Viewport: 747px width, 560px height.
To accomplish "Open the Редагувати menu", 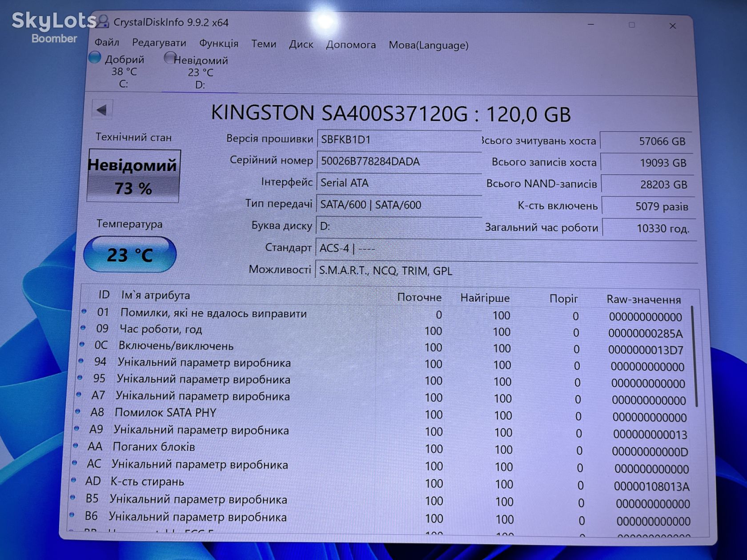I will coord(159,43).
